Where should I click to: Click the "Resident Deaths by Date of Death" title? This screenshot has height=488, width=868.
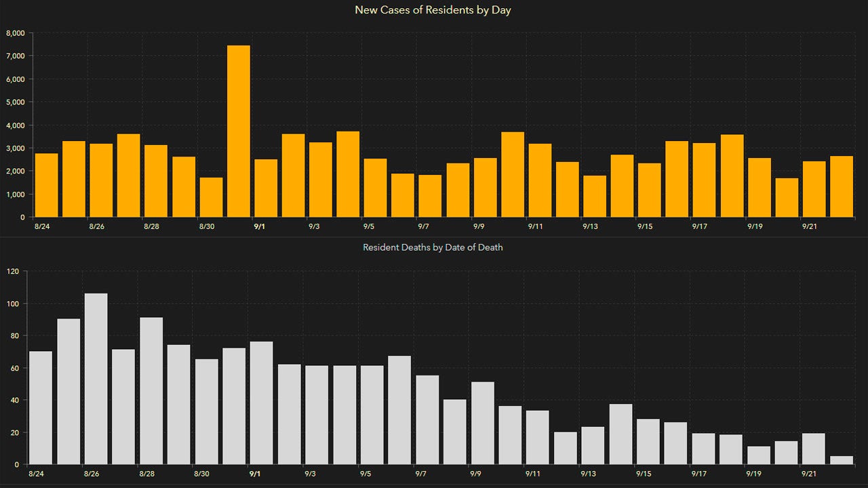433,247
